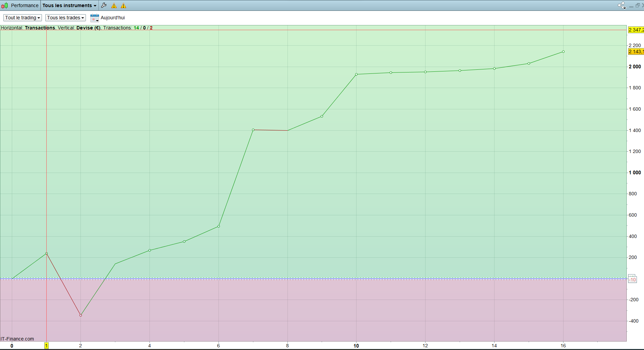Viewport: 644px width, 350px height.
Task: Click the candlestick Performance window icon
Action: point(4,5)
